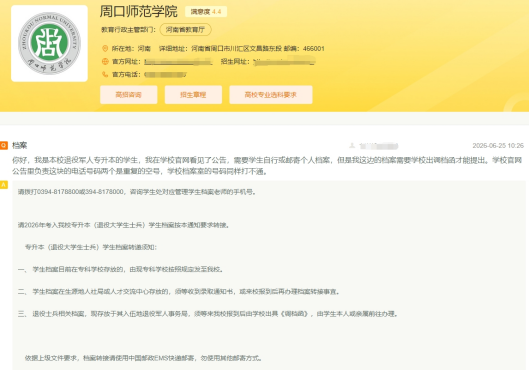Open the 招生章程 button
This screenshot has height=370, width=529.
point(193,95)
